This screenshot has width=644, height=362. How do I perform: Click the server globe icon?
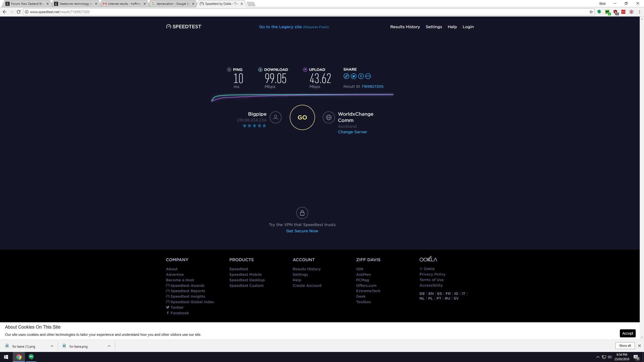(329, 117)
